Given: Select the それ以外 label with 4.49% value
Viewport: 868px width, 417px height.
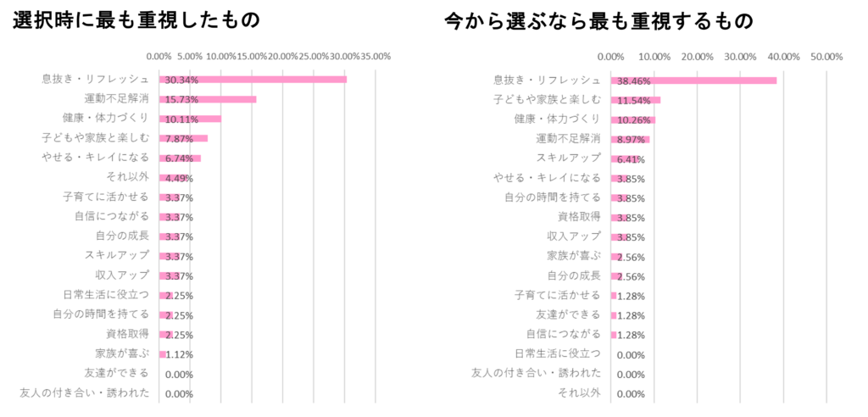Looking at the screenshot, I should (x=130, y=177).
